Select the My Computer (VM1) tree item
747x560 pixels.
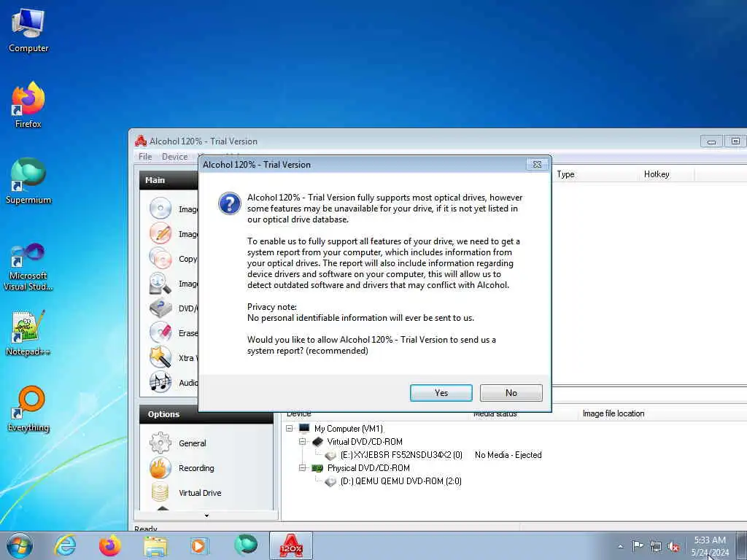pos(348,429)
